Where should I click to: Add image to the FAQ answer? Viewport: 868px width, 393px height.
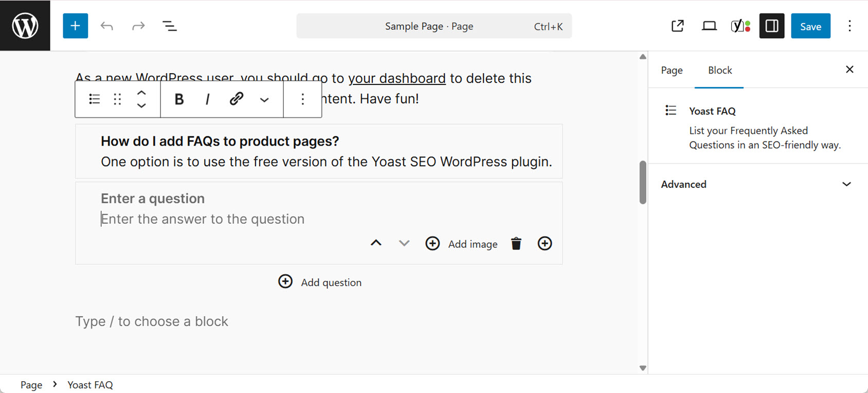coord(461,244)
